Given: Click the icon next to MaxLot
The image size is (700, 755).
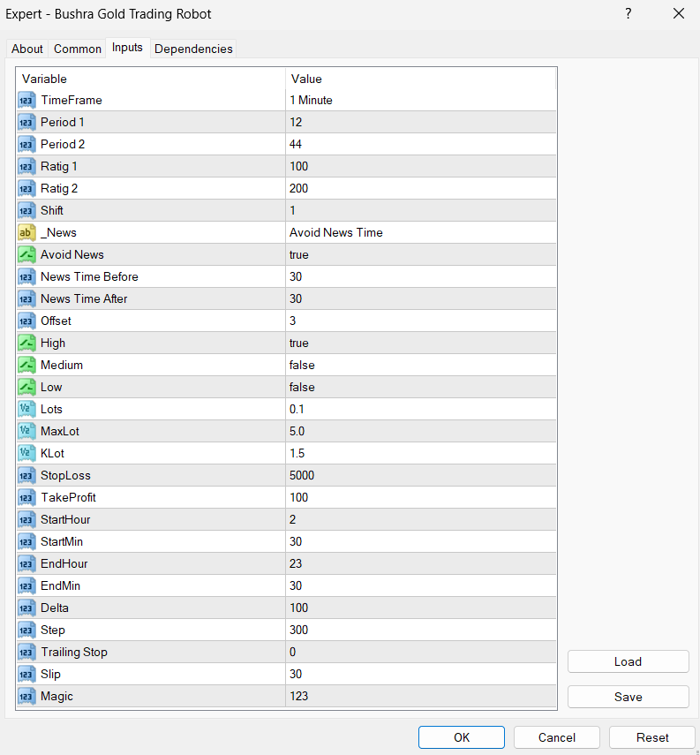Looking at the screenshot, I should coord(26,432).
